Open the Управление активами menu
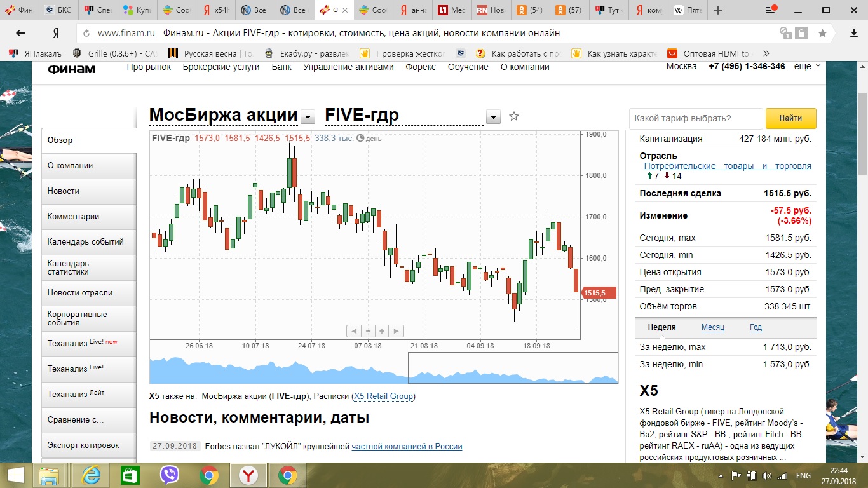 coord(348,67)
